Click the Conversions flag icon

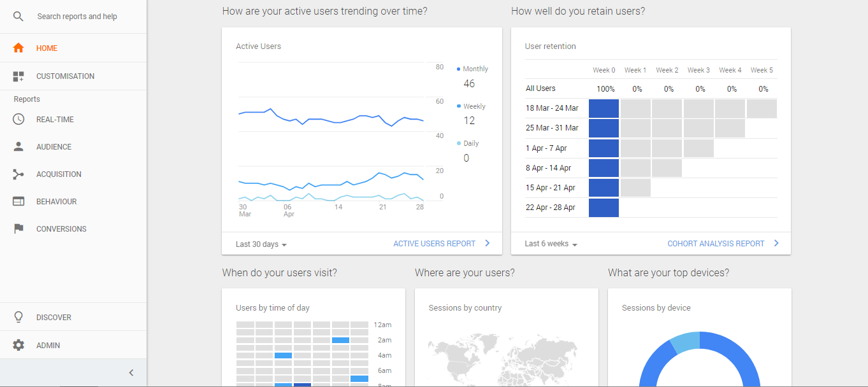pos(18,229)
